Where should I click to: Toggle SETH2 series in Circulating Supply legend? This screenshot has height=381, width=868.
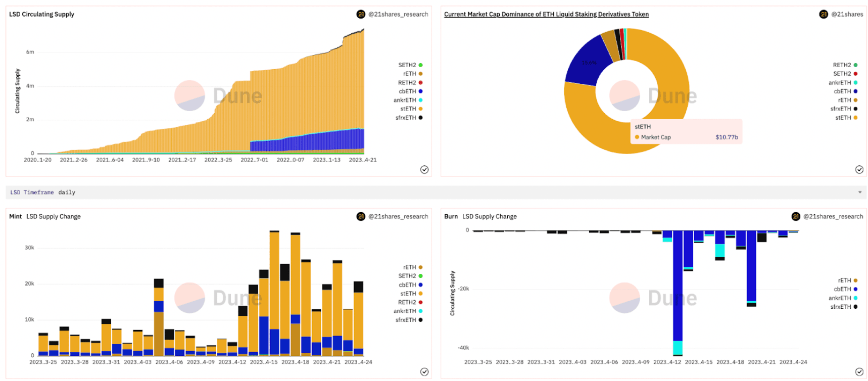(x=410, y=65)
